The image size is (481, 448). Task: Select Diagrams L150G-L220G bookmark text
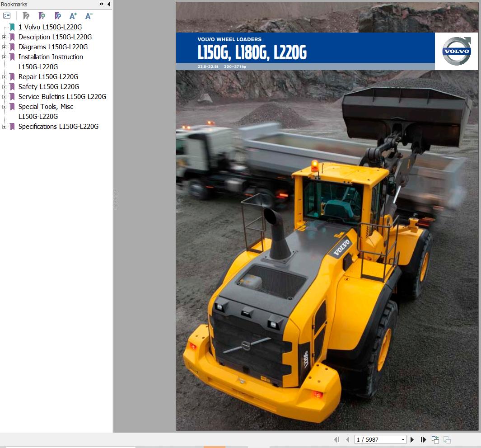pos(53,47)
